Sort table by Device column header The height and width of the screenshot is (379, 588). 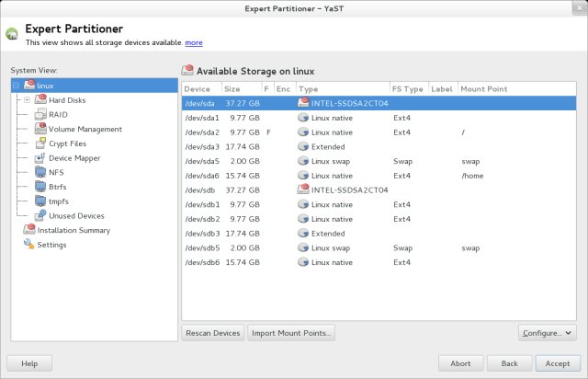(202, 89)
